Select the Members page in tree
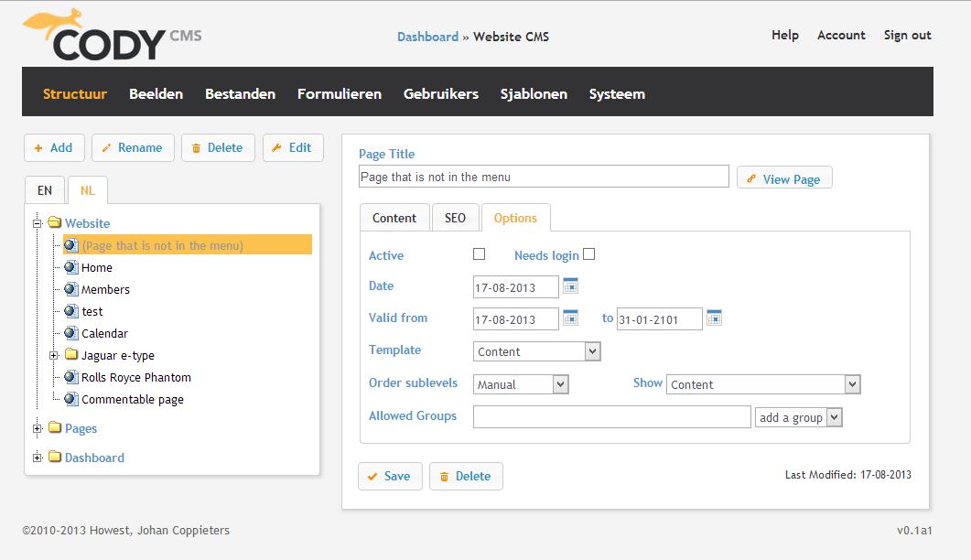The image size is (971, 560). pyautogui.click(x=105, y=289)
